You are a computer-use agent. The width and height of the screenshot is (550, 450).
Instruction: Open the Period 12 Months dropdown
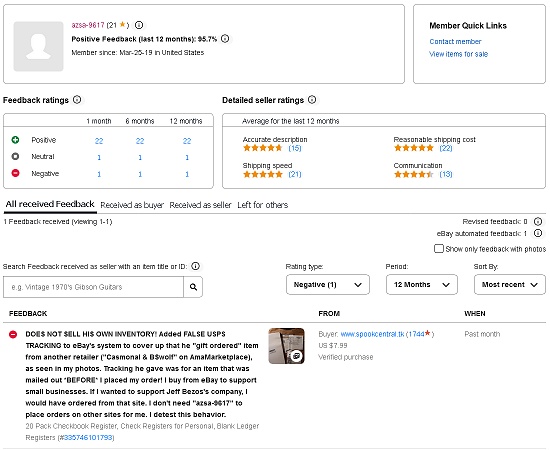(422, 284)
